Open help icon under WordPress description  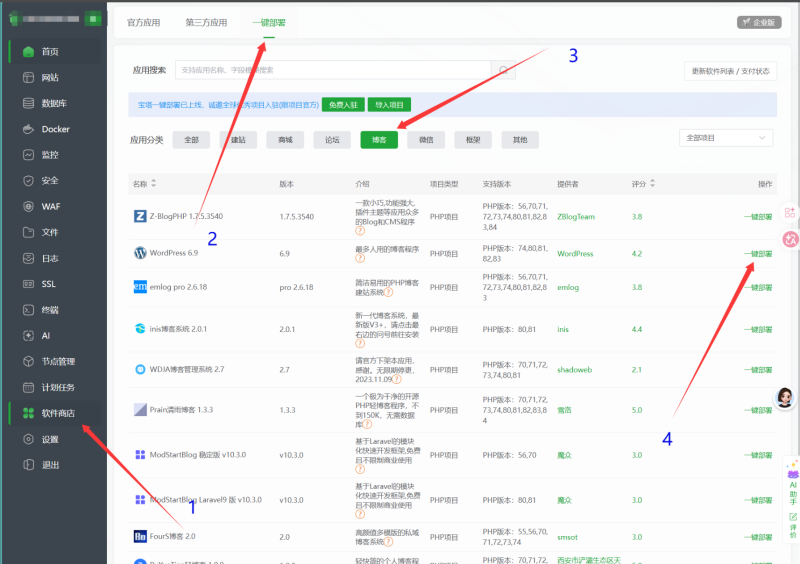360,258
